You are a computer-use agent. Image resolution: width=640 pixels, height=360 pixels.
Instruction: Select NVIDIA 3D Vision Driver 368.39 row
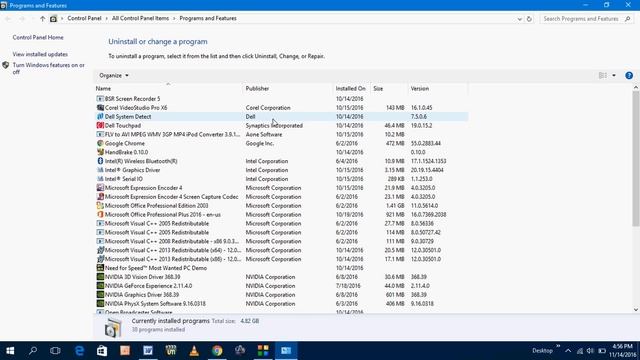coord(281,277)
